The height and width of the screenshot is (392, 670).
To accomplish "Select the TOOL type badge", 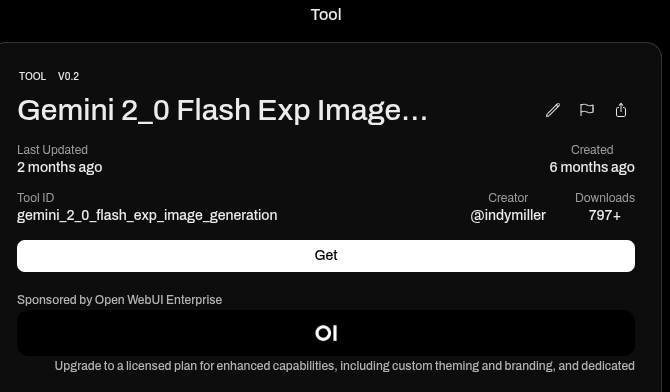I will pyautogui.click(x=32, y=76).
